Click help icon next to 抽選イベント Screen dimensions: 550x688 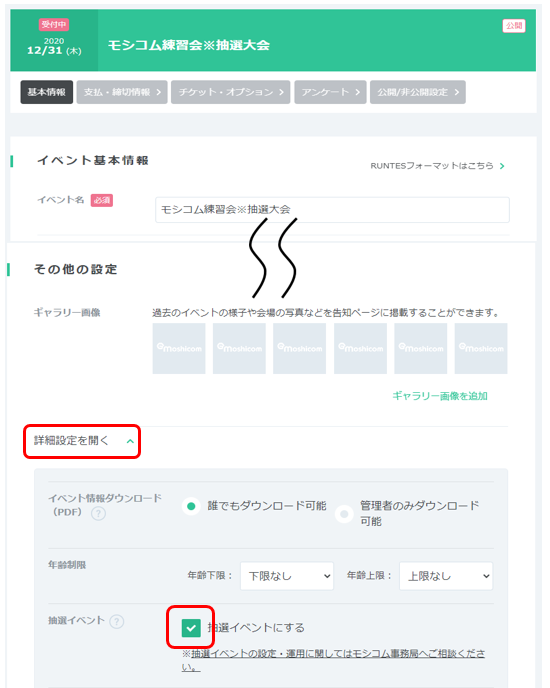(117, 621)
